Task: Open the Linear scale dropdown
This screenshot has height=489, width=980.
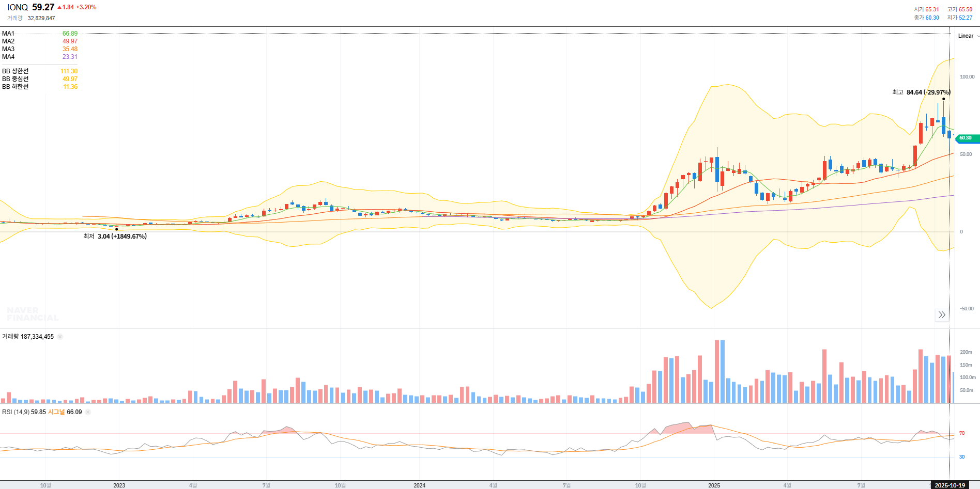Action: pos(968,36)
